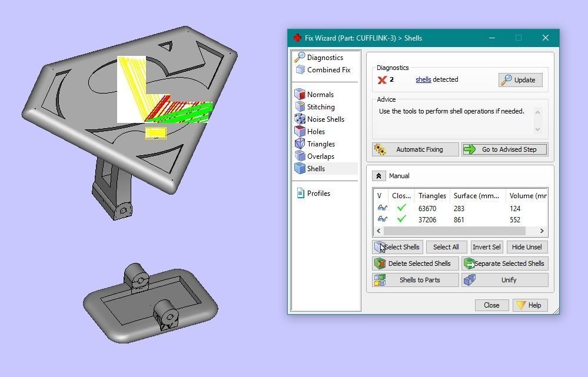Click the red cross Fix Wizard title icon
The width and height of the screenshot is (588, 377).
(x=297, y=38)
